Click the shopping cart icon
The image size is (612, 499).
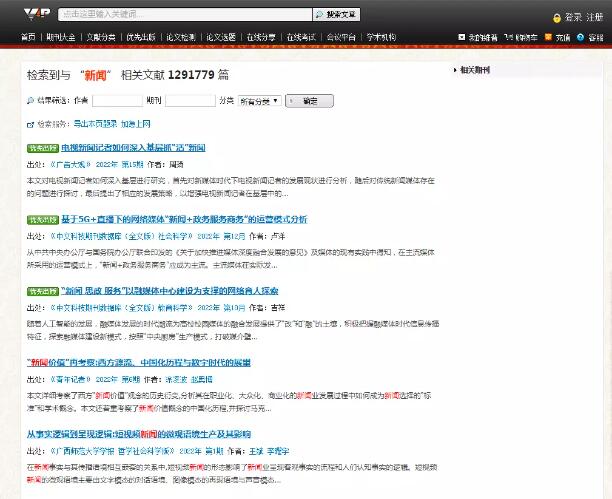tap(508, 37)
